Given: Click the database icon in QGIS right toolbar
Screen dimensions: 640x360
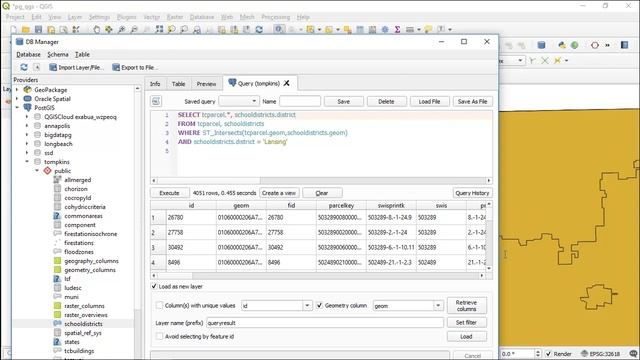Looking at the screenshot, I should (541, 45).
